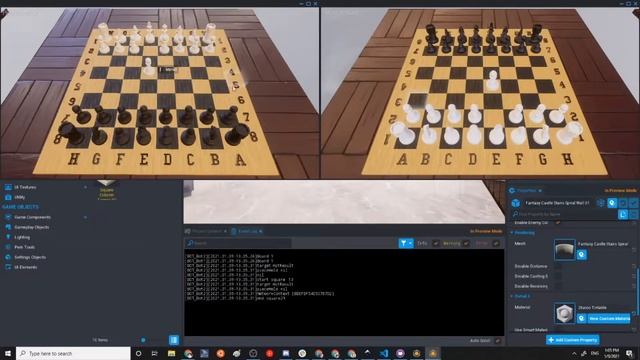This screenshot has height=360, width=640.
Task: Toggle the Error log checkbox
Action: tap(496, 243)
